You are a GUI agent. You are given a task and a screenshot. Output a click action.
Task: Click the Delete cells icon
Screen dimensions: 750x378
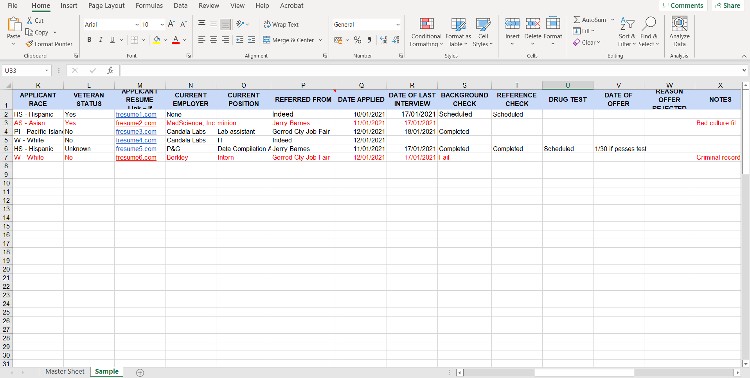(x=533, y=23)
